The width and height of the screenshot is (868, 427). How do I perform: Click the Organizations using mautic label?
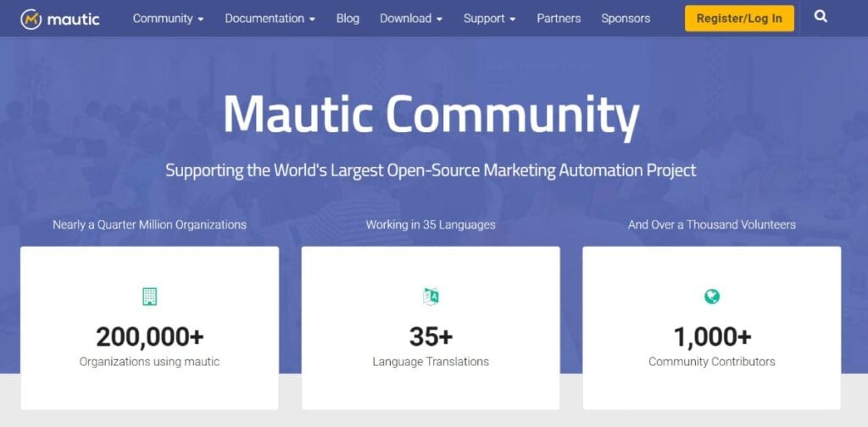[x=149, y=362]
